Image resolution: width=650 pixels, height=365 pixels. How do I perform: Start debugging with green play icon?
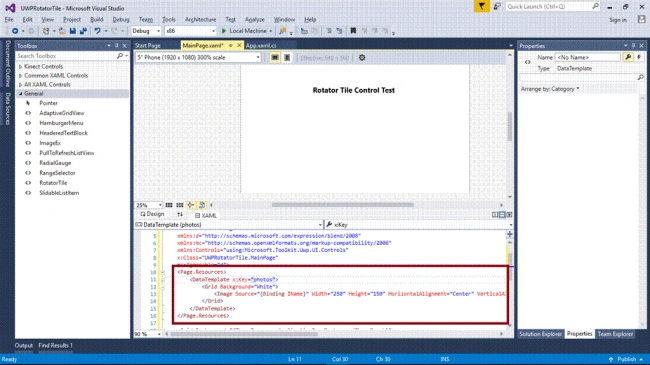point(224,31)
